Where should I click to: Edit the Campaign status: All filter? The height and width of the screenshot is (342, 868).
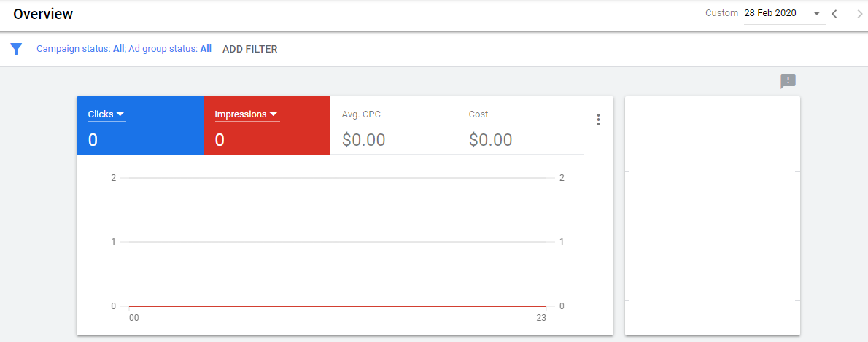click(80, 49)
